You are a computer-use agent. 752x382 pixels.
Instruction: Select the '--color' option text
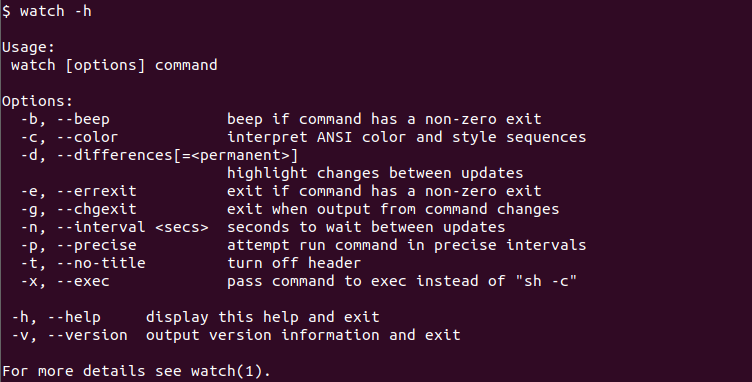pos(87,138)
